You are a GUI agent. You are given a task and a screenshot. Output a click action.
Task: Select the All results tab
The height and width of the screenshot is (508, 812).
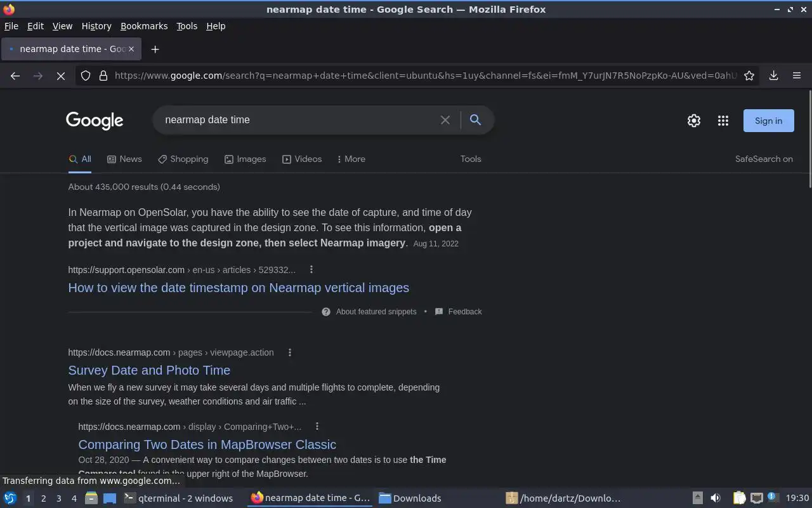point(80,159)
